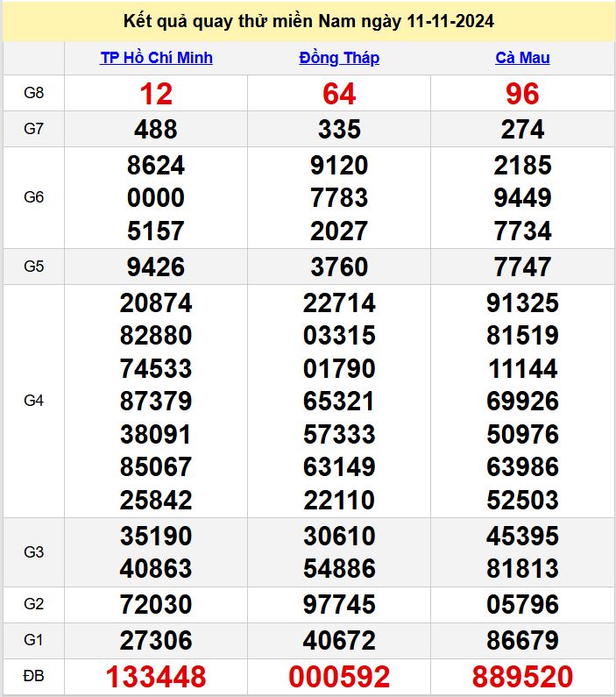
Task: Select G8 result 96
Action: (523, 94)
